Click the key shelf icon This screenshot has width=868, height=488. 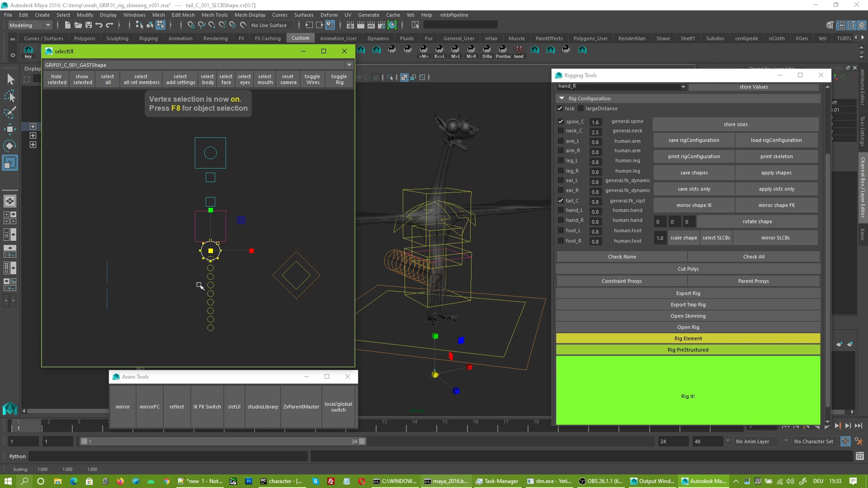28,52
